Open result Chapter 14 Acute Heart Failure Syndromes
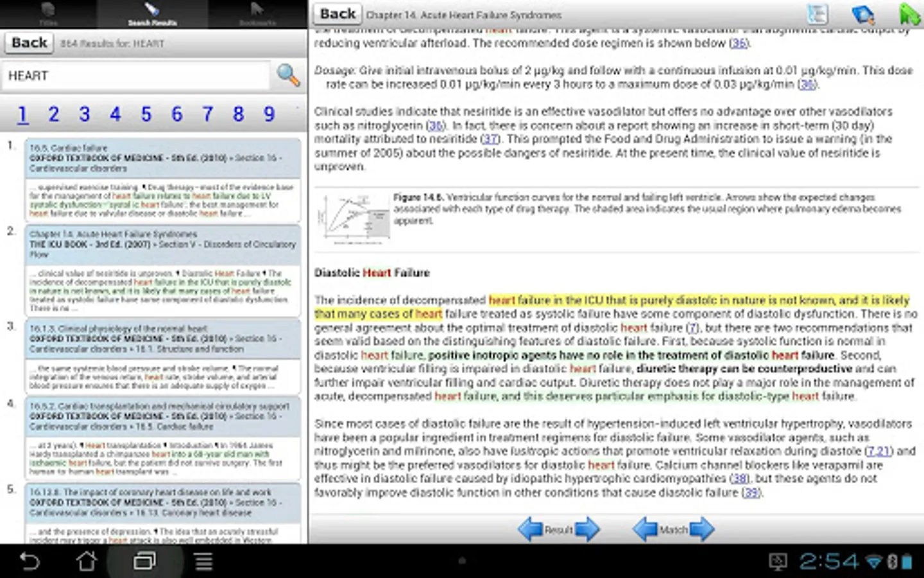This screenshot has height=578, width=924. 163,270
